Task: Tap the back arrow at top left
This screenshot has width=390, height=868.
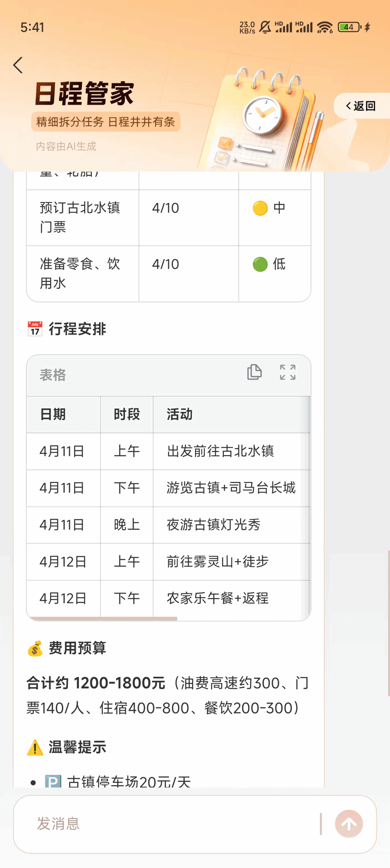Action: click(x=18, y=65)
